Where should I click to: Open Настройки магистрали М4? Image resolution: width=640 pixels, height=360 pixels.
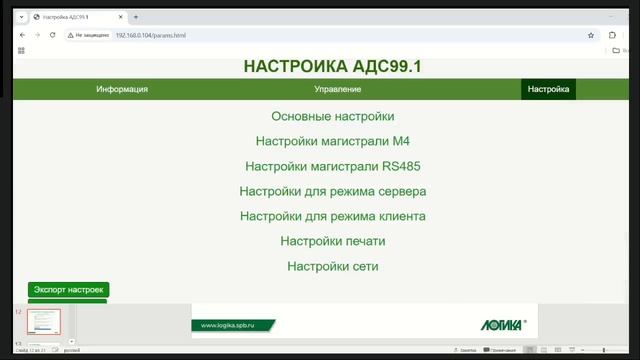[333, 141]
